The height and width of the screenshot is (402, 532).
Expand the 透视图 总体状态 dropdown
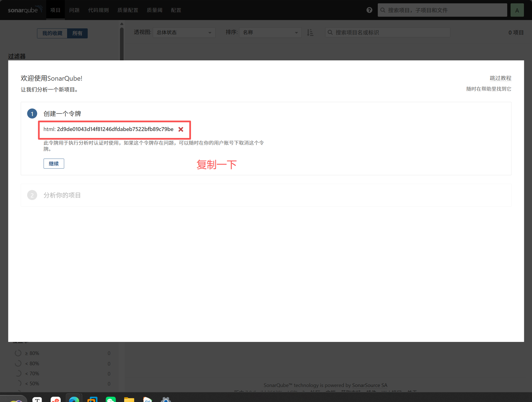[x=184, y=33]
